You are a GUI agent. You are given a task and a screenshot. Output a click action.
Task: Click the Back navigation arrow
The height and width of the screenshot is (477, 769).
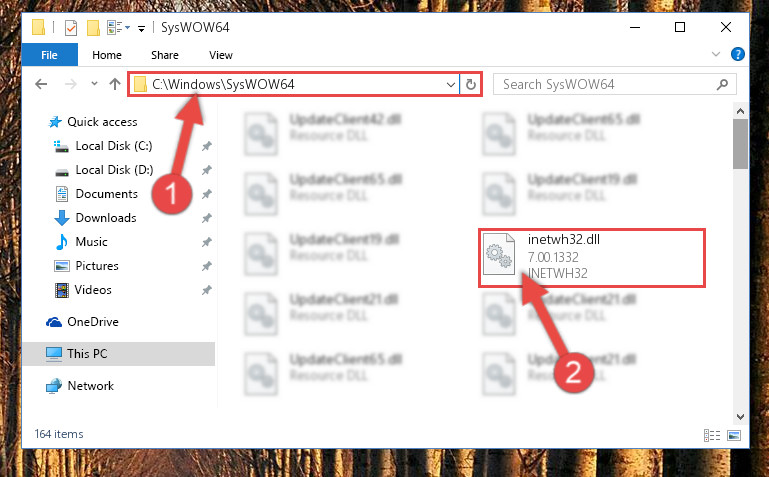(x=41, y=84)
